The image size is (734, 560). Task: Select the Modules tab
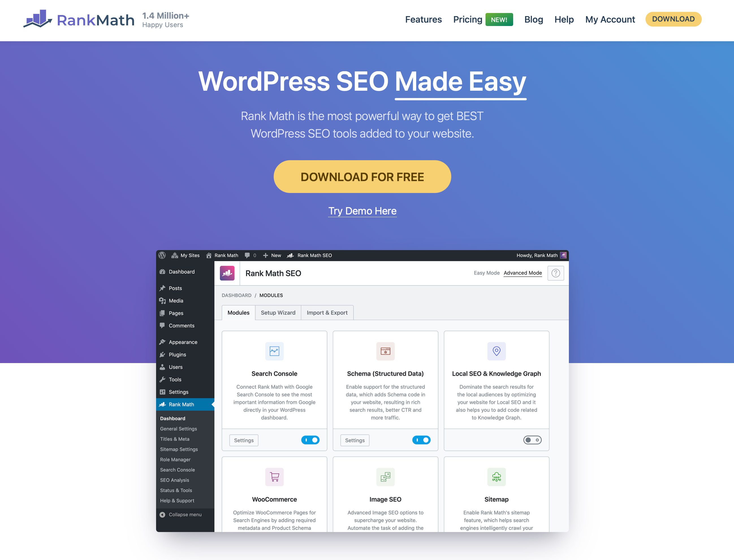click(238, 312)
